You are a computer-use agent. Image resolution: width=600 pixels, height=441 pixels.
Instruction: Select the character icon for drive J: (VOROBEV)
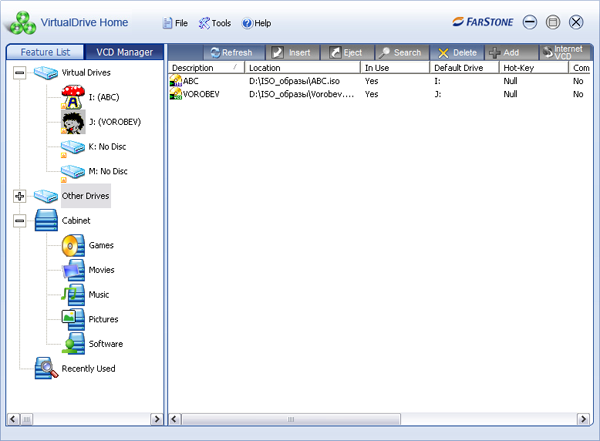73,122
